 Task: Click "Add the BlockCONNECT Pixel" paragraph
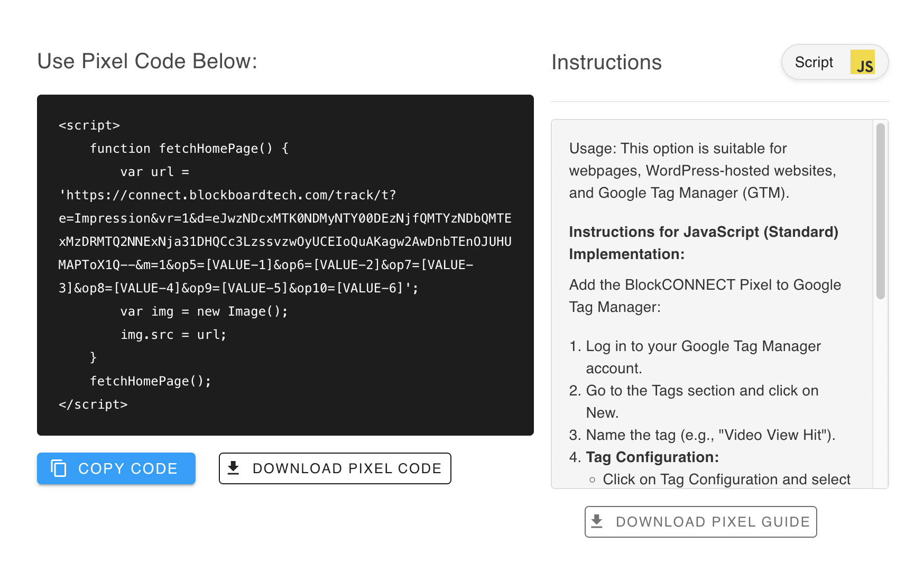pyautogui.click(x=705, y=296)
